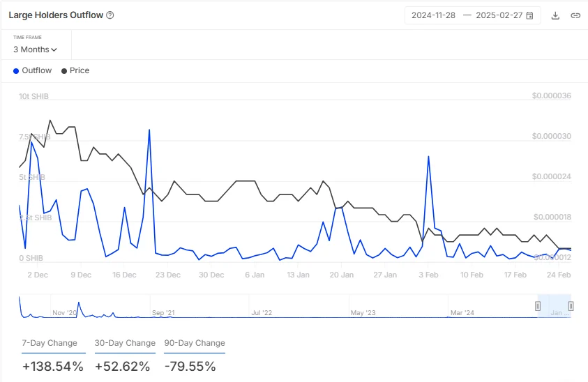Open the calendar date picker icon
Image resolution: width=588 pixels, height=382 pixels.
coord(530,15)
